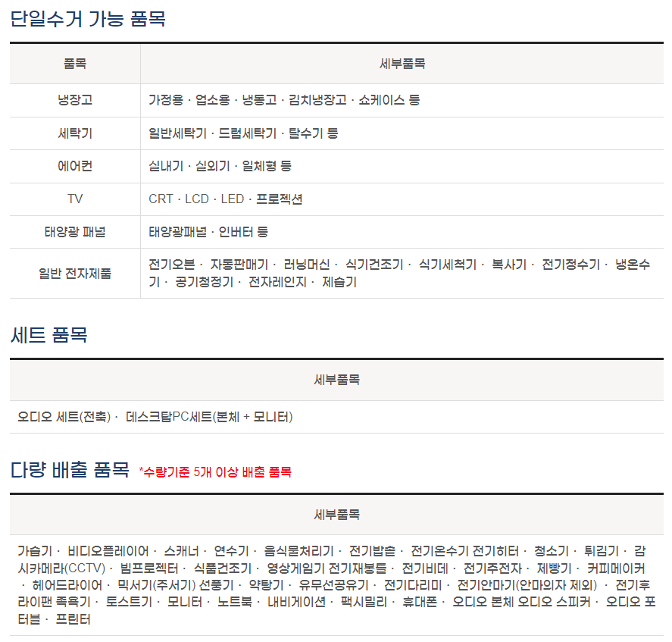Screen dimensions: 672x642
Task: Click the 가습기 · 비디오플레이어 items list
Action: 336,585
